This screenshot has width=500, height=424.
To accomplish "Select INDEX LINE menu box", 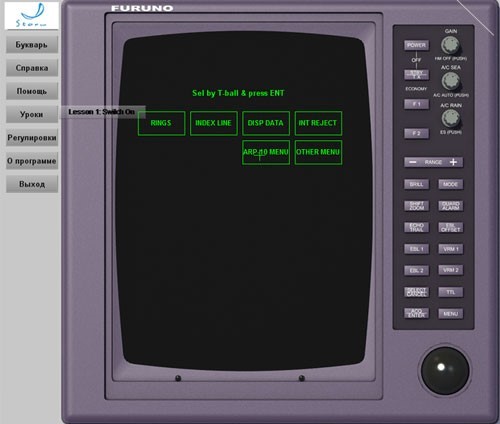I will (214, 123).
